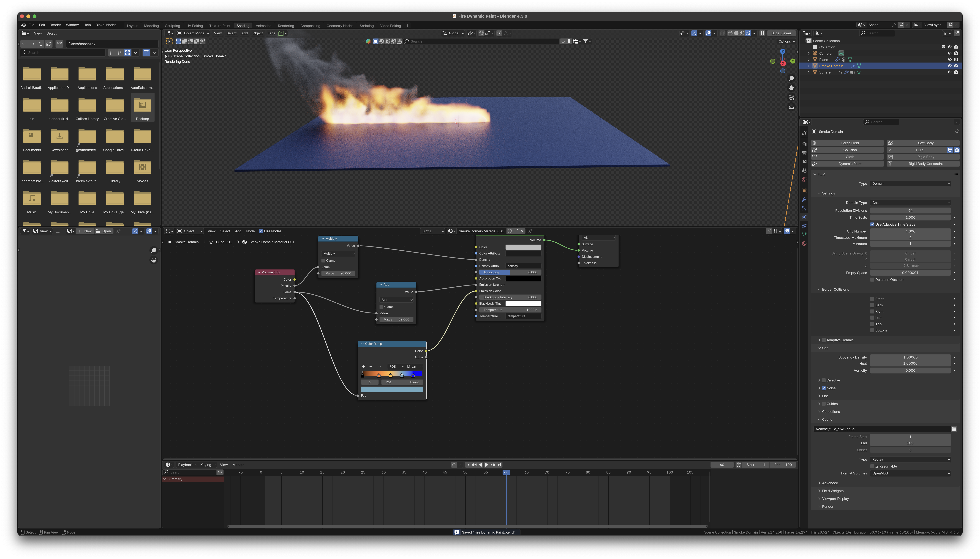This screenshot has width=980, height=559.
Task: Open the Render menu
Action: 55,25
